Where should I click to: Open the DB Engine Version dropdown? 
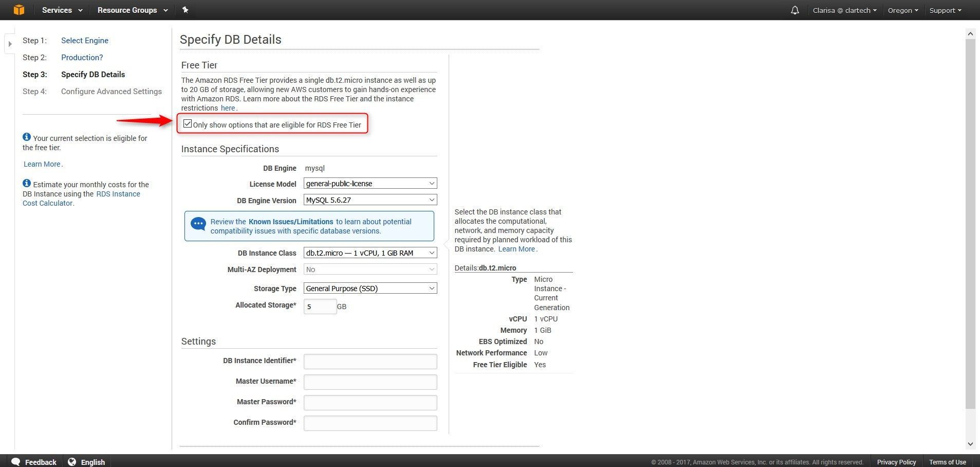pyautogui.click(x=370, y=200)
